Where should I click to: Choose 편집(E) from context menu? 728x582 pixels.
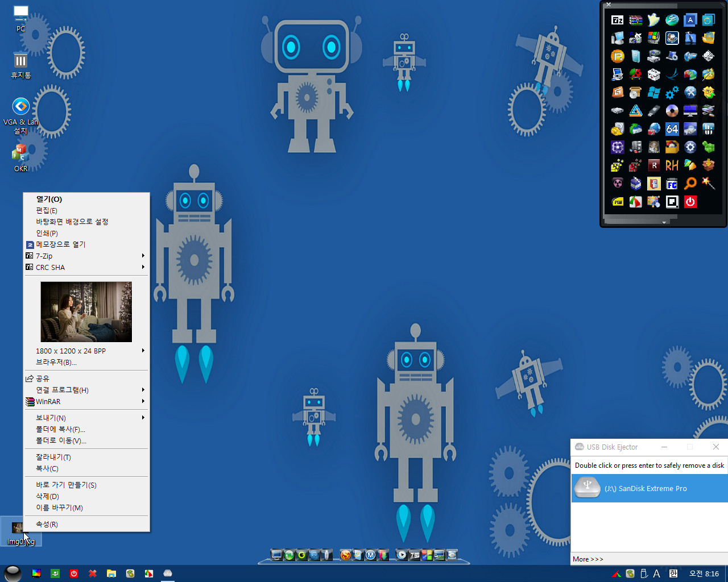click(86, 210)
